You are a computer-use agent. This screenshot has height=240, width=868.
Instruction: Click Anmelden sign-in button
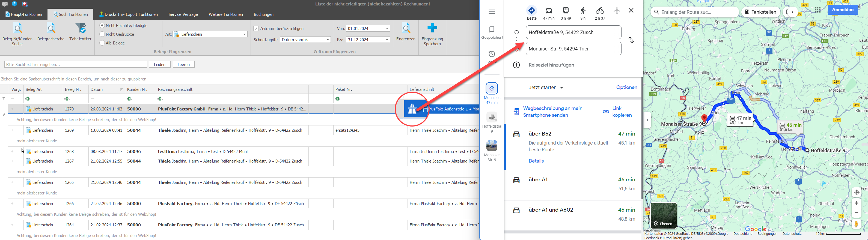coord(842,10)
